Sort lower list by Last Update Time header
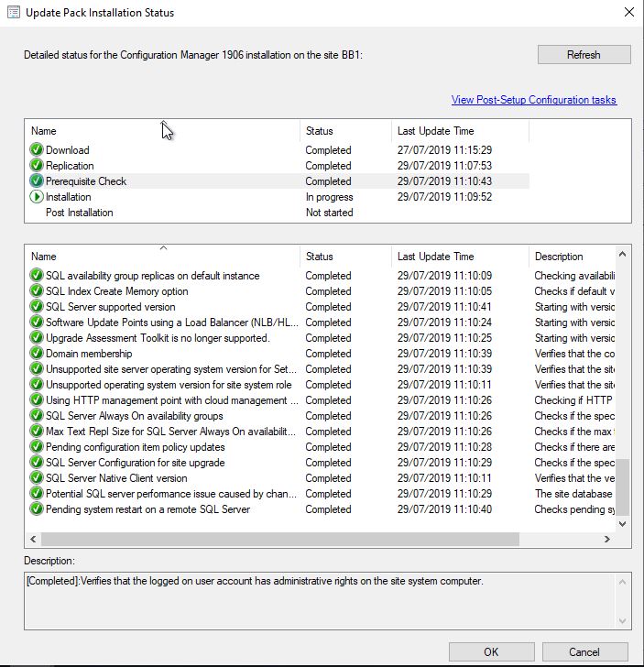This screenshot has width=644, height=667. (460, 257)
